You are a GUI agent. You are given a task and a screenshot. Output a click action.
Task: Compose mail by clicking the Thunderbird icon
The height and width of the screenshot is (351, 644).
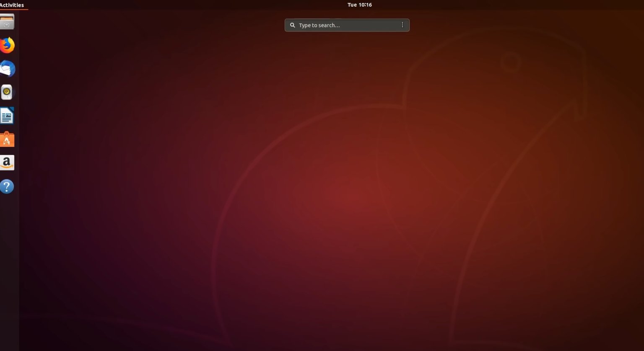(7, 69)
